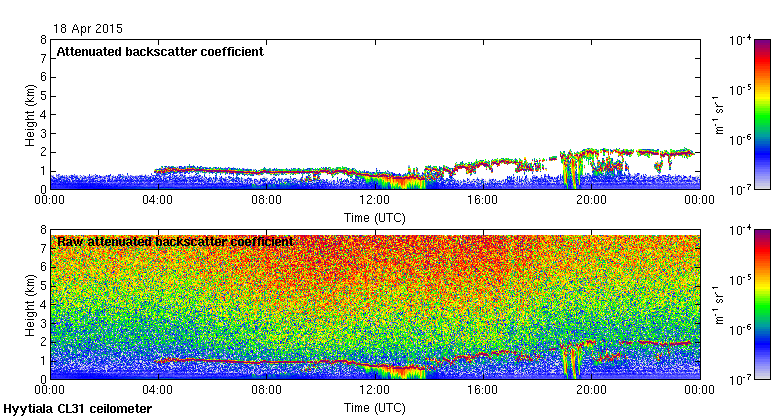The height and width of the screenshot is (420, 780).
Task: Click the Time (UTC) label under the bottom plot
Action: click(375, 408)
